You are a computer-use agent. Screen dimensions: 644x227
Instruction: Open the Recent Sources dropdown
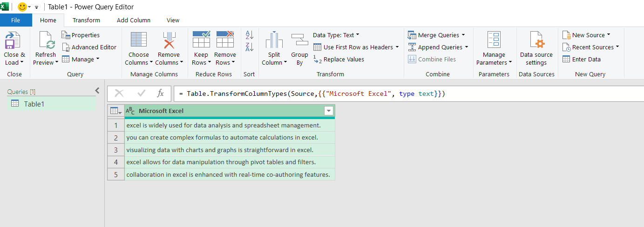pos(617,47)
